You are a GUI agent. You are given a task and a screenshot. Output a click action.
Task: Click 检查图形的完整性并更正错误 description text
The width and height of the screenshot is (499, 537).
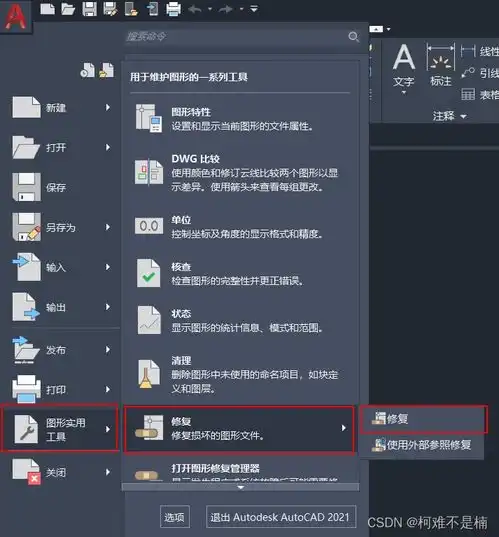click(x=237, y=281)
